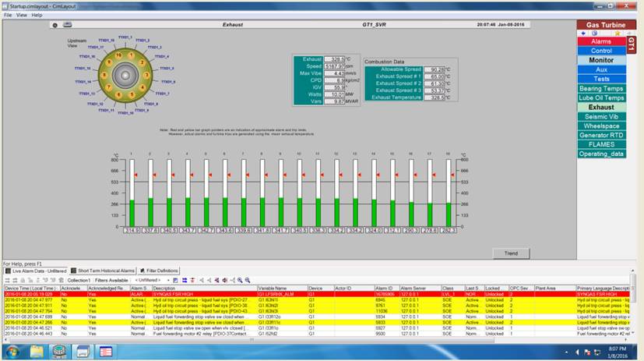
Task: Click first icon in alarm viewer toolbar
Action: point(7,280)
